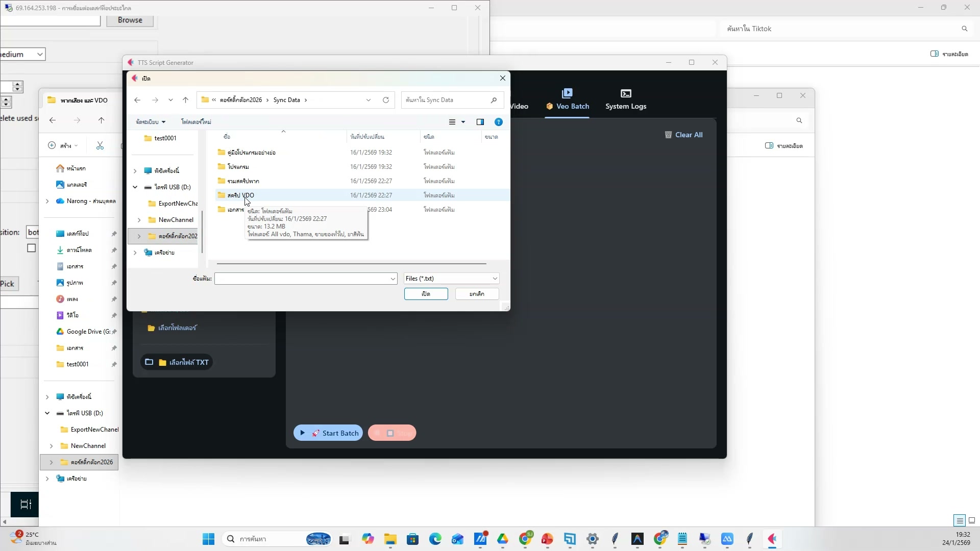
Task: Click the Clear All trash icon
Action: [x=668, y=135]
